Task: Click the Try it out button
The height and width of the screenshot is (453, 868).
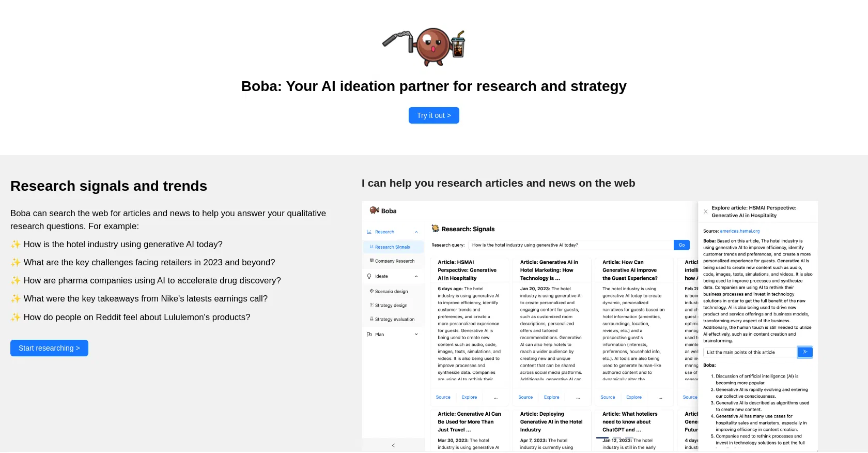Action: tap(433, 115)
